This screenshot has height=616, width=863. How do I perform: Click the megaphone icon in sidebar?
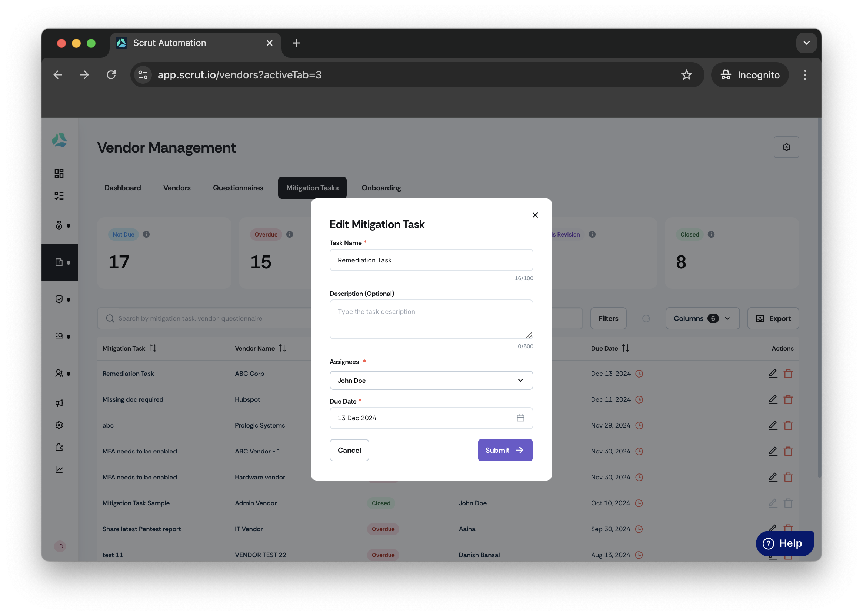coord(59,403)
